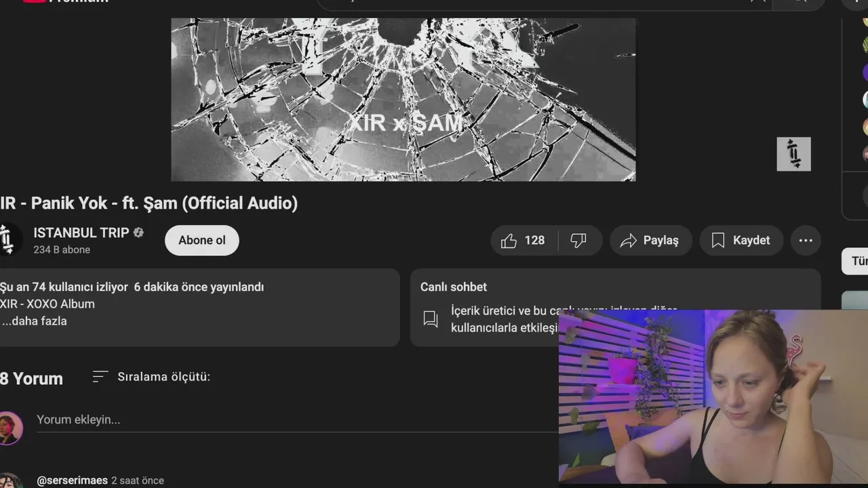This screenshot has height=488, width=868.
Task: Click the 8 Yorum comments heading
Action: point(31,378)
